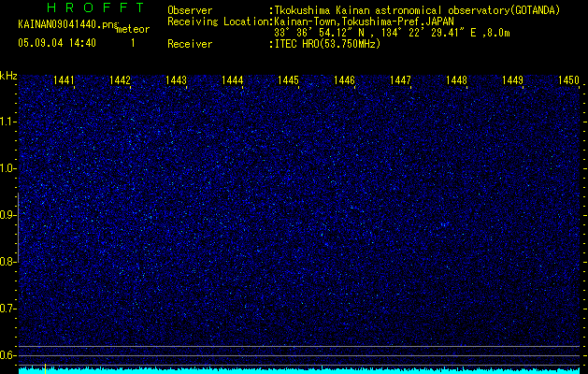Click time axis label 1450
This screenshot has width=588, height=374.
pyautogui.click(x=568, y=80)
